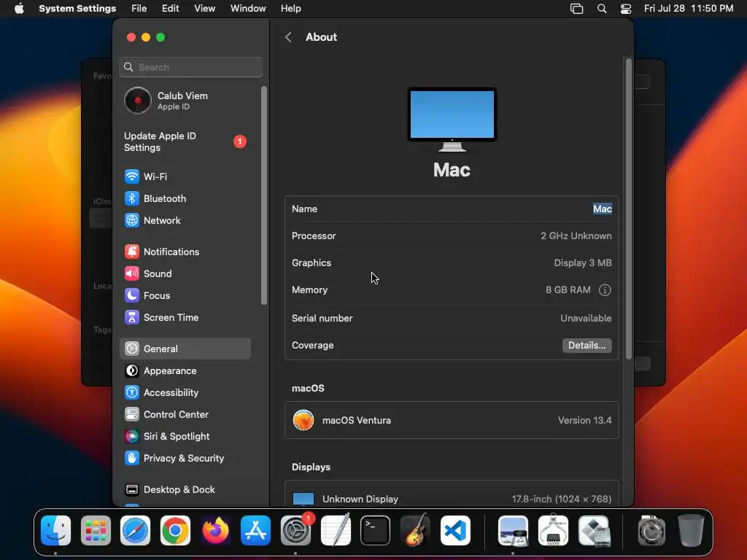Open the Window menu

pyautogui.click(x=248, y=9)
